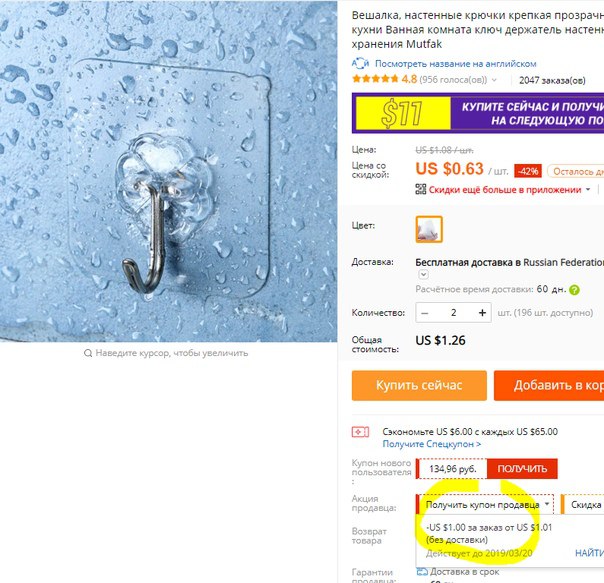Decrease quantity with the minus button
The image size is (604, 583).
(425, 313)
